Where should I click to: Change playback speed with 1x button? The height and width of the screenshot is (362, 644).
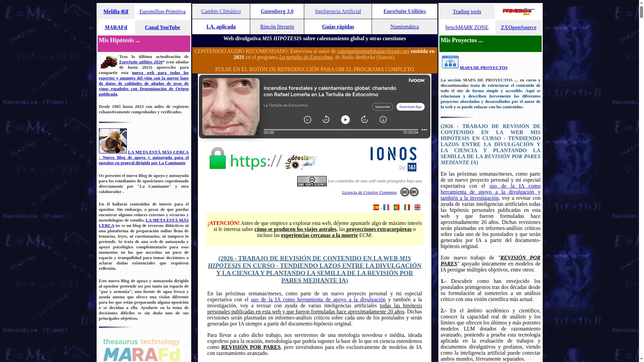tap(307, 120)
